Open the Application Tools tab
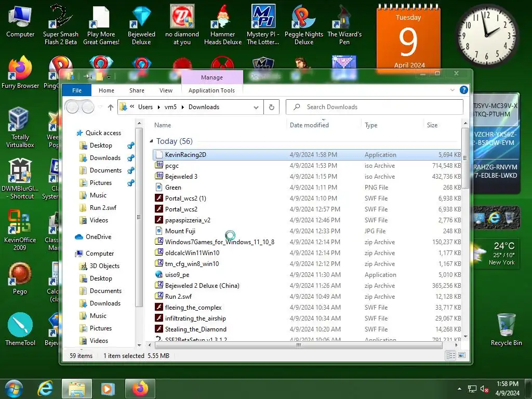Image resolution: width=532 pixels, height=399 pixels. pyautogui.click(x=212, y=90)
